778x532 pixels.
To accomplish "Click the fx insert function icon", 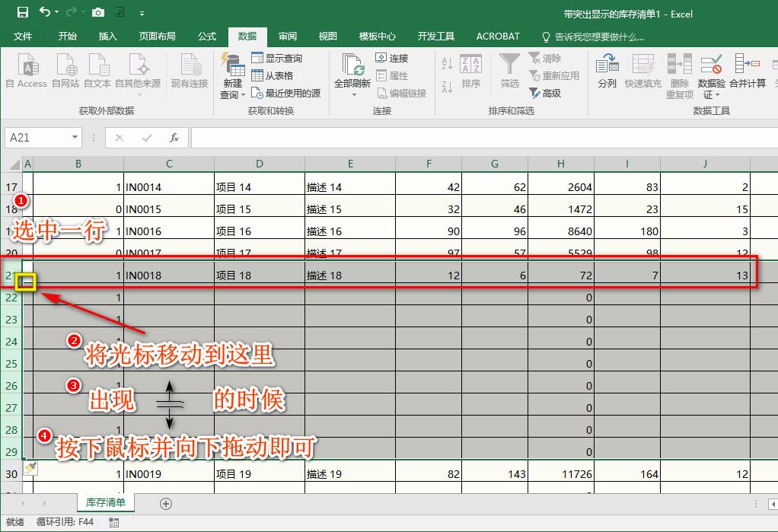I will click(x=174, y=138).
